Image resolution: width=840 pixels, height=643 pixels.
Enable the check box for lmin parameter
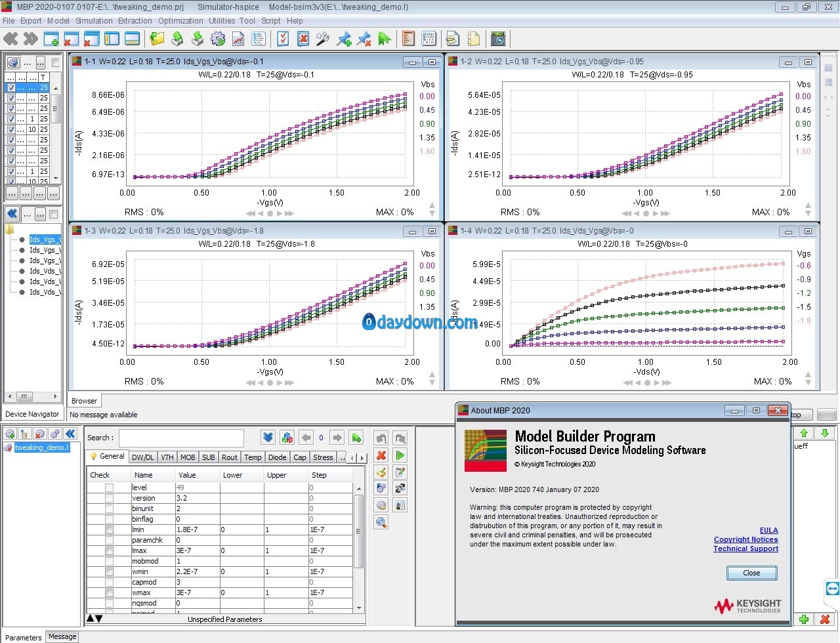[109, 529]
